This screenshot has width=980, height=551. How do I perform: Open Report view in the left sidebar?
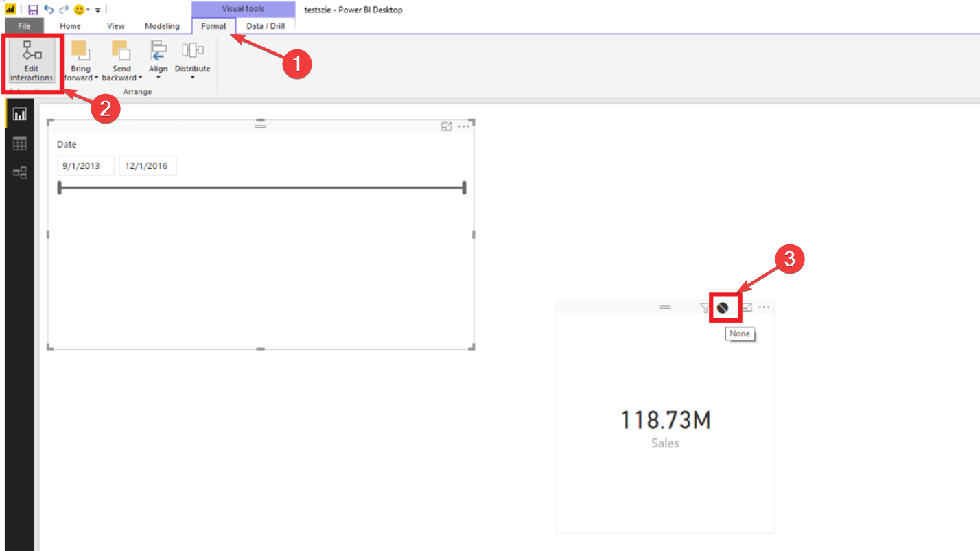click(19, 114)
